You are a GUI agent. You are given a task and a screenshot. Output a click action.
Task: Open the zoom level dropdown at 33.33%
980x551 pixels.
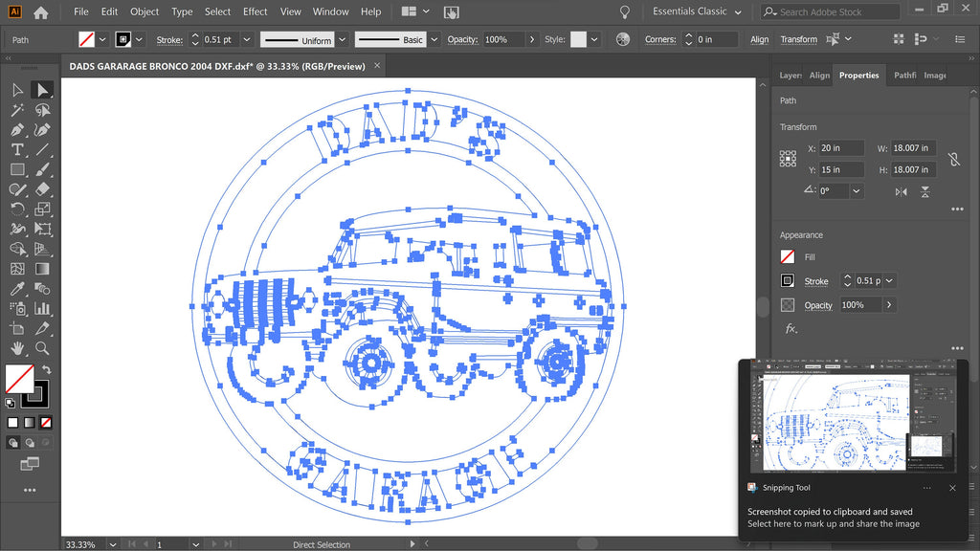point(113,544)
